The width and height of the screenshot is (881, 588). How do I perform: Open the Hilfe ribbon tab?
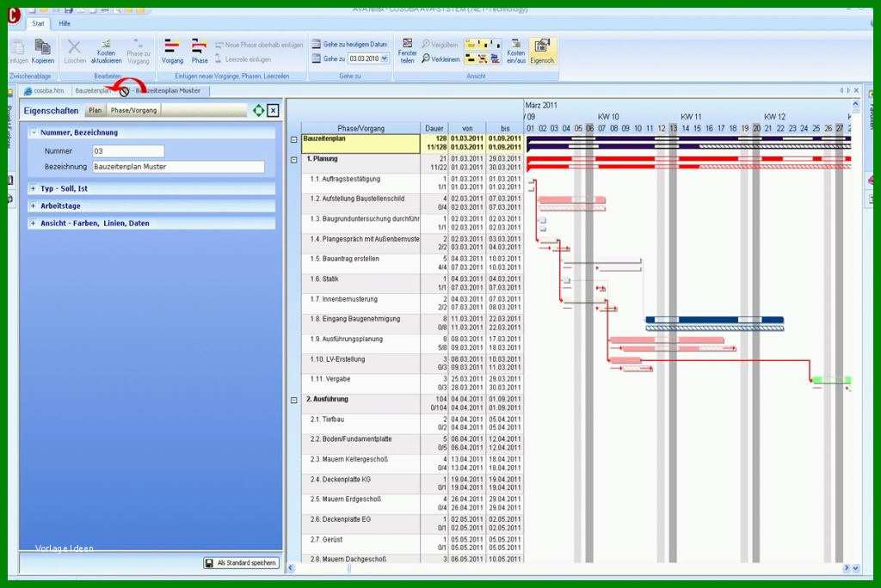pyautogui.click(x=65, y=23)
